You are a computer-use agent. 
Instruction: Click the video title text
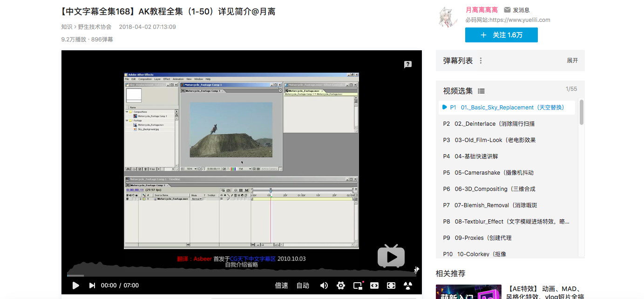point(168,11)
